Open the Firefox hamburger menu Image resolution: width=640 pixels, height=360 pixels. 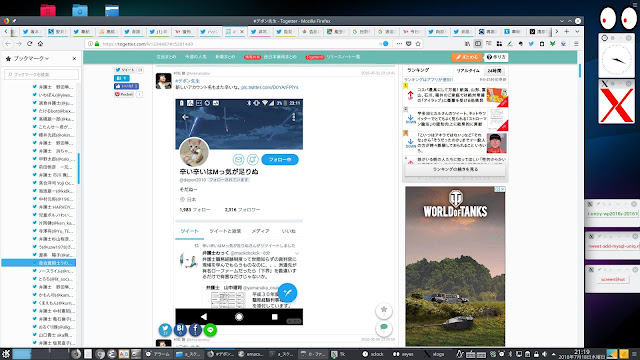click(576, 44)
